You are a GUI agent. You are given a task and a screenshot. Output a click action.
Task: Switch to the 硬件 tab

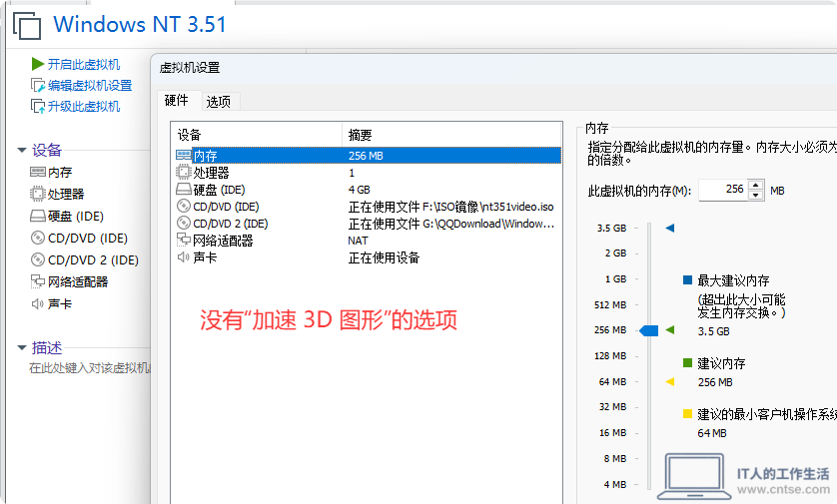(x=177, y=101)
